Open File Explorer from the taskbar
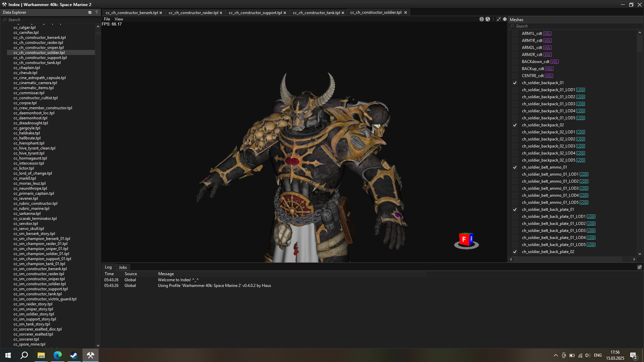644x362 pixels. (41, 355)
